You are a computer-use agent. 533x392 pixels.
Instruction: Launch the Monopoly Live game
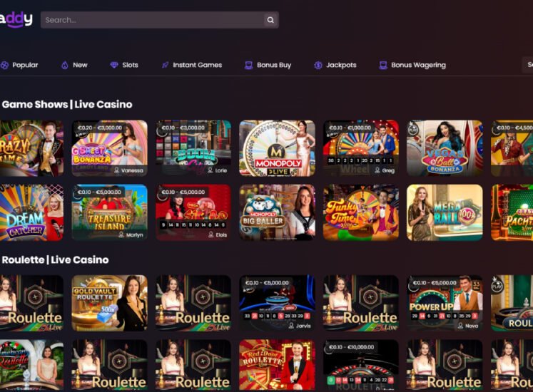pyautogui.click(x=277, y=148)
